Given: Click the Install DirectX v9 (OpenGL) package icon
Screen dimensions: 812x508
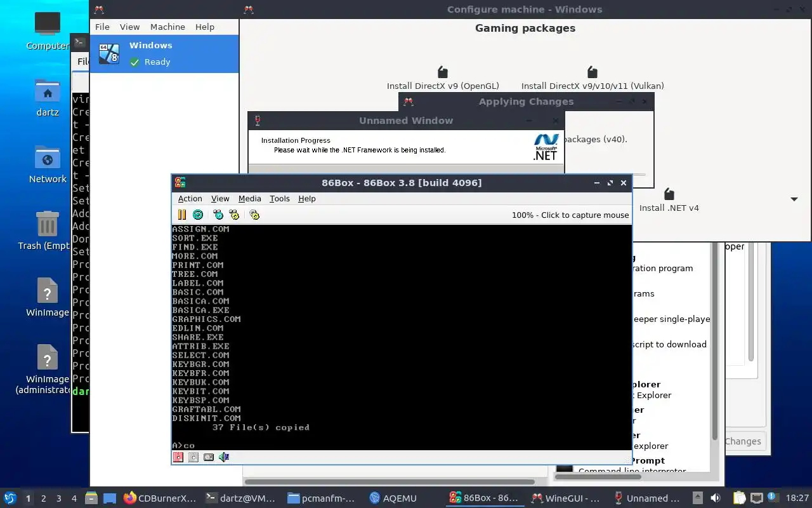Looking at the screenshot, I should [x=443, y=72].
